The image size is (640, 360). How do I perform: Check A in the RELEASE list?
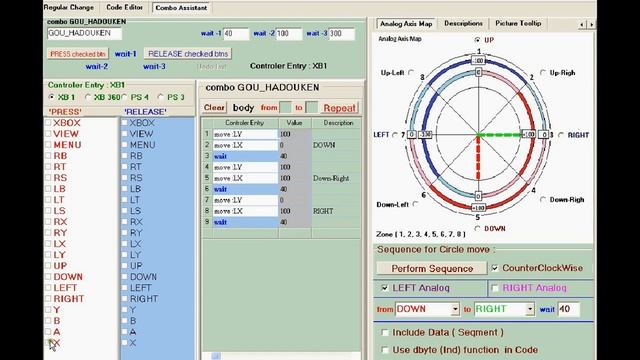[x=124, y=332]
